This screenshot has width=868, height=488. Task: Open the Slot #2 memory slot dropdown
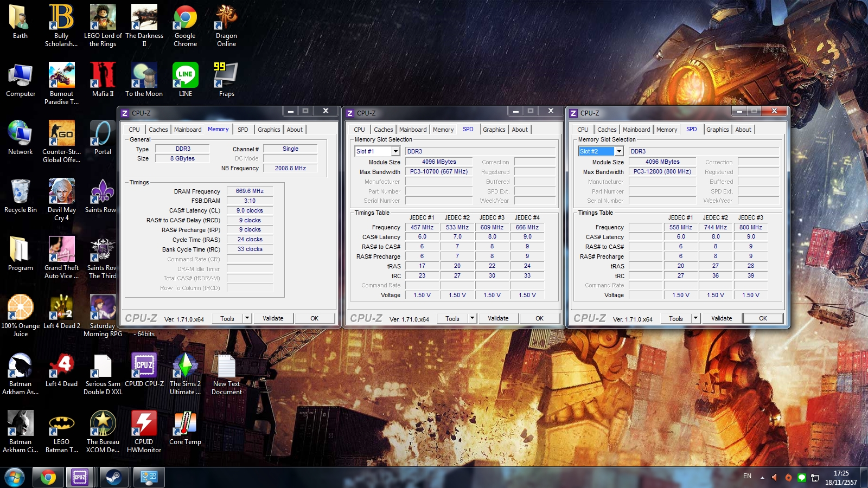pyautogui.click(x=619, y=151)
